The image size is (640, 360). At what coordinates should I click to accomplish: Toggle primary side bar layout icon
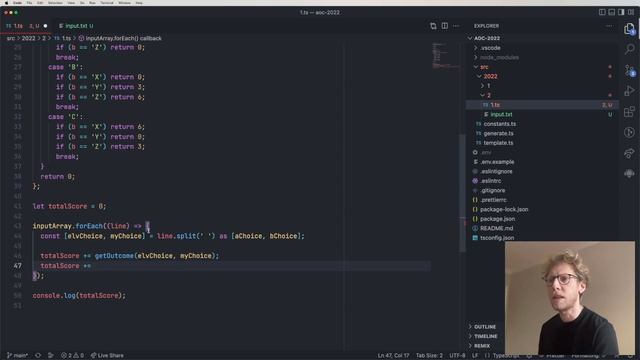click(602, 12)
